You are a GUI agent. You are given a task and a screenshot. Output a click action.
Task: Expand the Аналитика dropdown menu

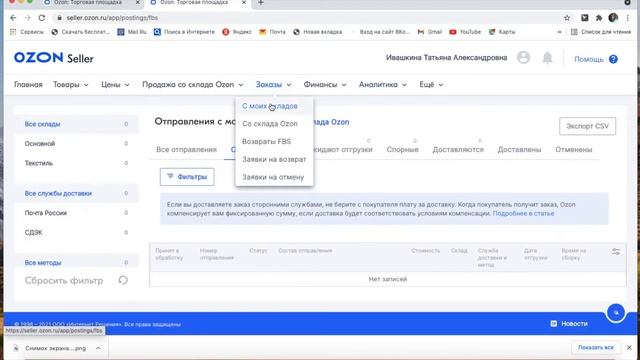tap(383, 84)
